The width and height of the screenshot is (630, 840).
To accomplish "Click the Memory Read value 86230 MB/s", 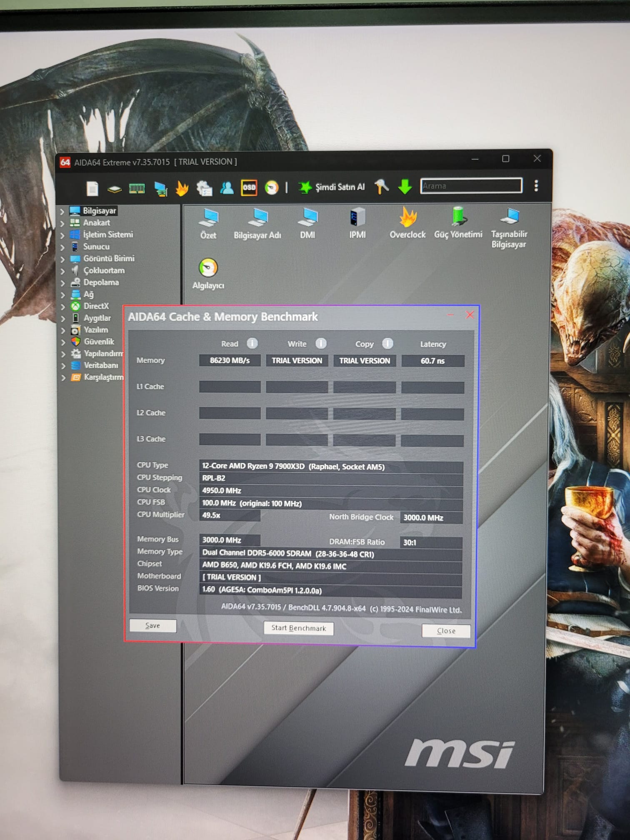I will (x=230, y=361).
